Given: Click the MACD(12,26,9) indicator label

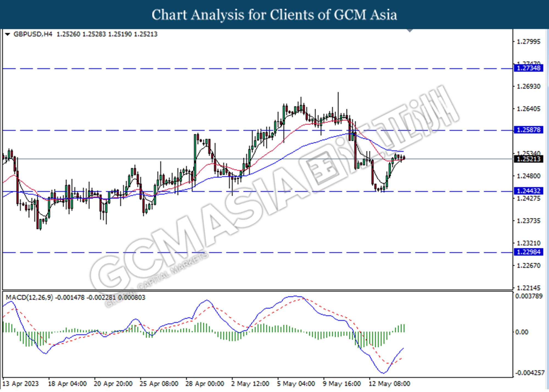Looking at the screenshot, I should pos(29,298).
